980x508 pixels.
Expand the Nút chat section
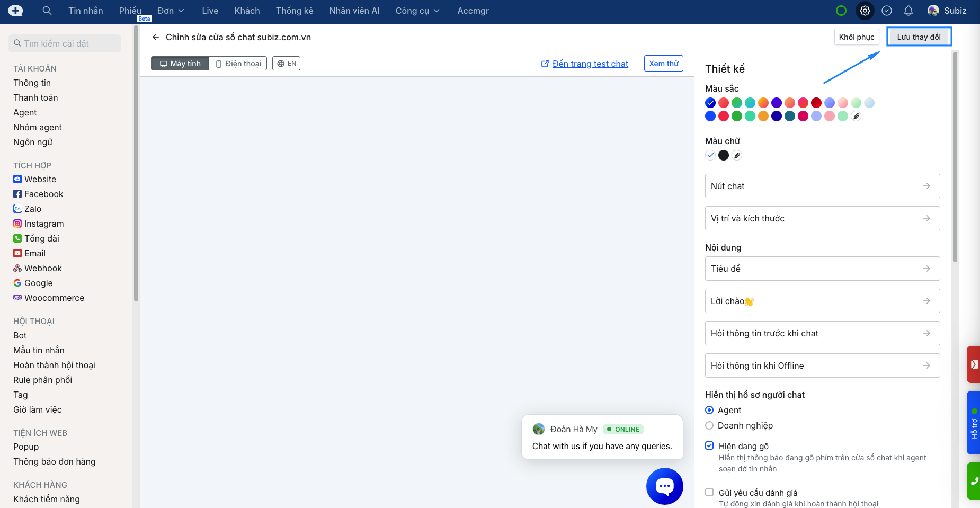click(822, 186)
